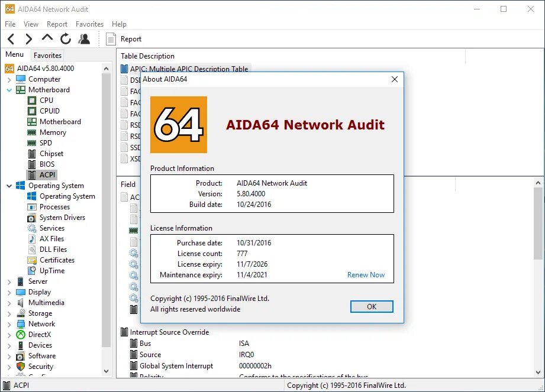
Task: Click the Bus row with ISA value
Action: 189,344
